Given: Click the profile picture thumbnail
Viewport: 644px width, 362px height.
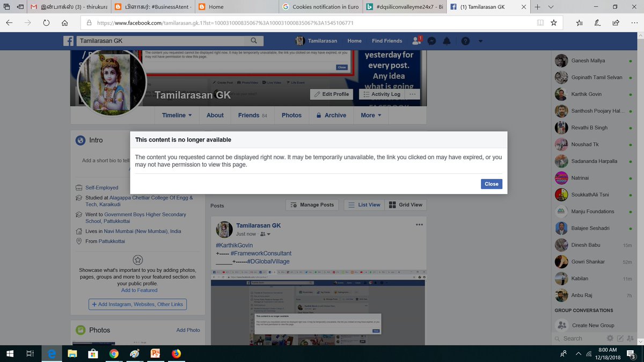Looking at the screenshot, I should tap(112, 83).
